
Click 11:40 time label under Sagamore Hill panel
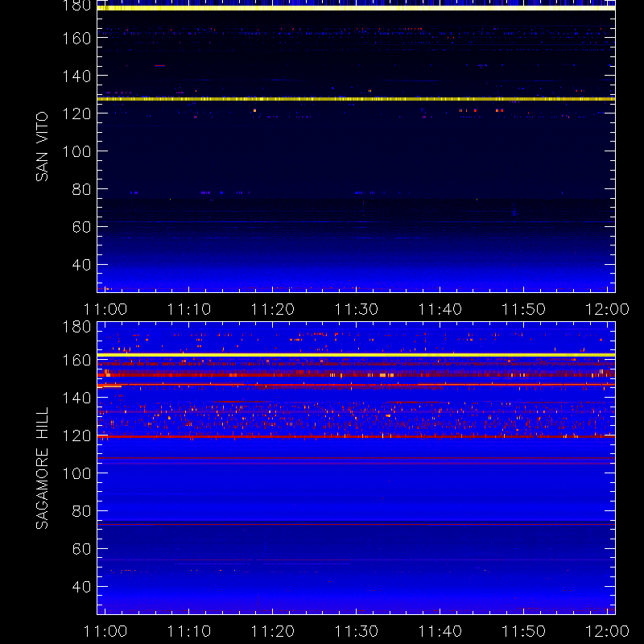coord(440,631)
